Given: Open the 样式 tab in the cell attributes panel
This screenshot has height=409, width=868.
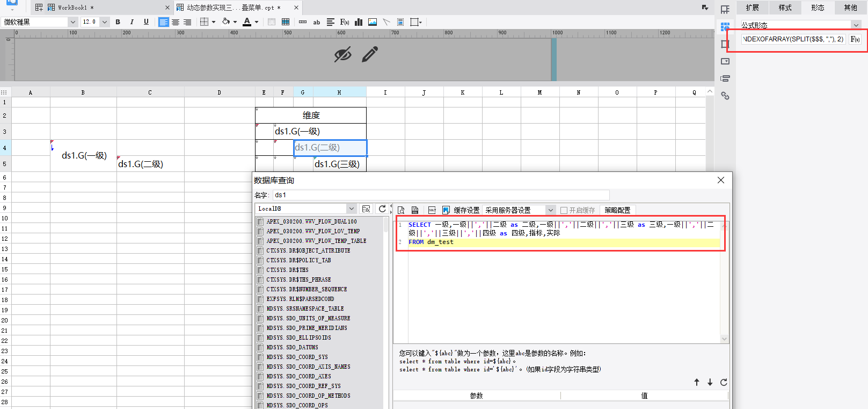Looking at the screenshot, I should tap(785, 8).
